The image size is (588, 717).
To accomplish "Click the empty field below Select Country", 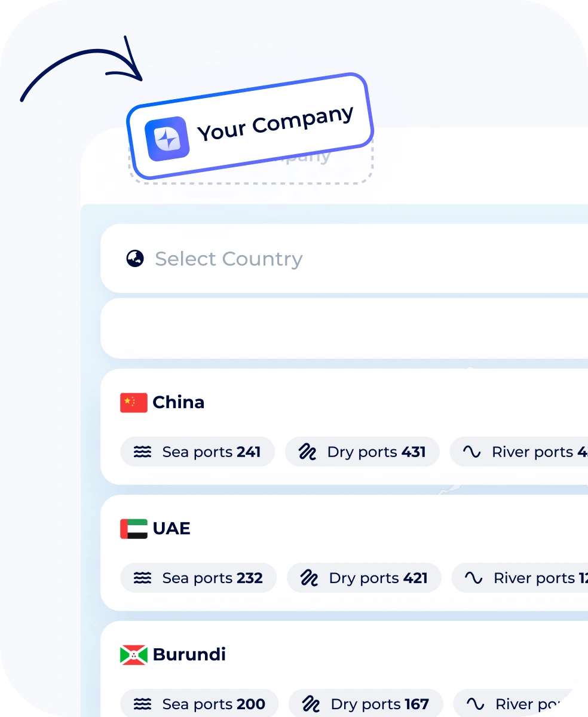I will (x=344, y=329).
